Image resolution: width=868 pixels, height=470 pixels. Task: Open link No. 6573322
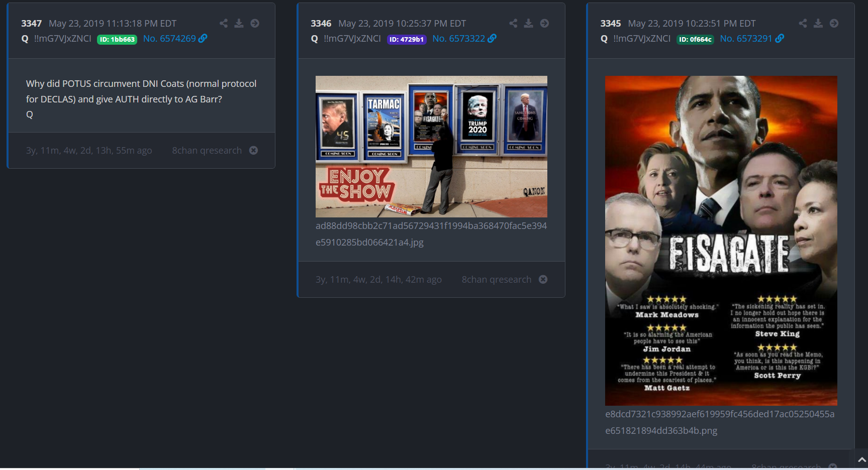[459, 39]
